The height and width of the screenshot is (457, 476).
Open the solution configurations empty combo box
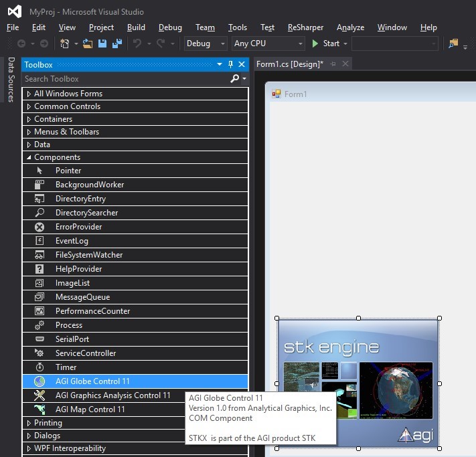pos(394,43)
